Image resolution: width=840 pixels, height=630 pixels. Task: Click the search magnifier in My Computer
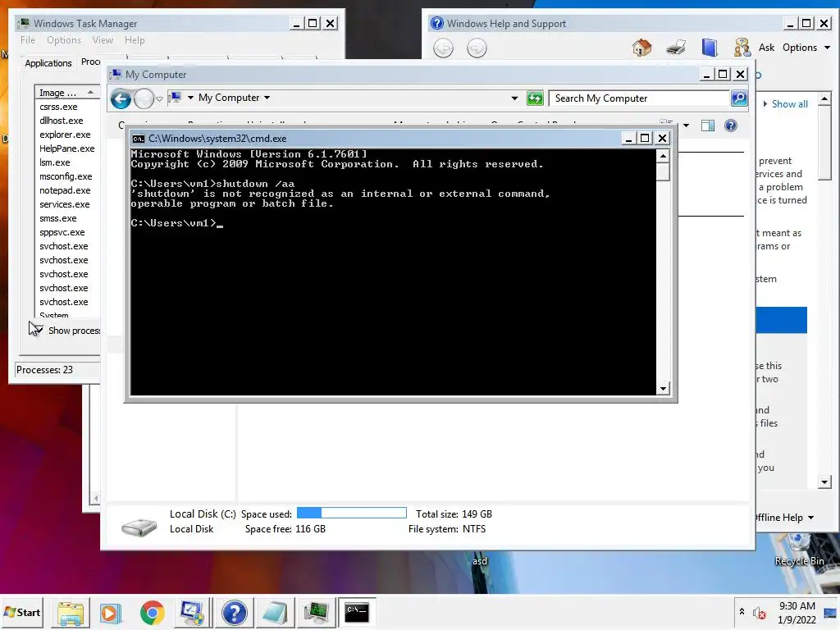[739, 98]
